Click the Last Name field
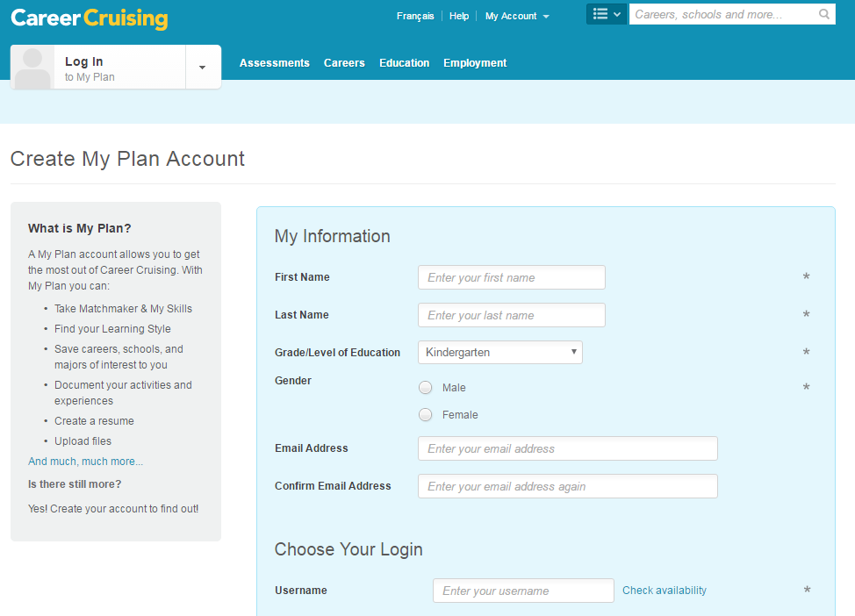 [512, 315]
